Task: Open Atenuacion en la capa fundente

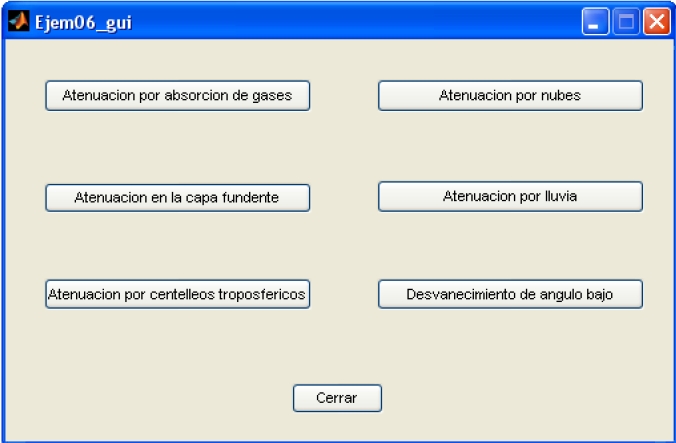Action: [177, 197]
